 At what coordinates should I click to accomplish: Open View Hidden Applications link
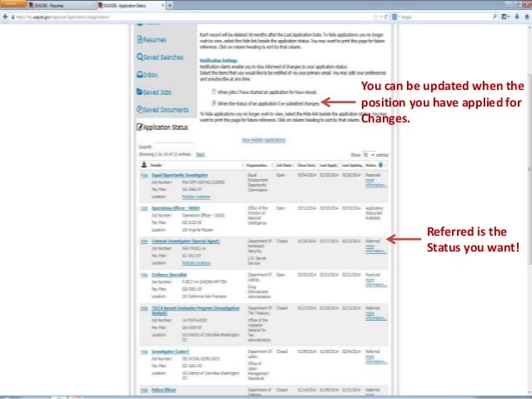point(263,140)
